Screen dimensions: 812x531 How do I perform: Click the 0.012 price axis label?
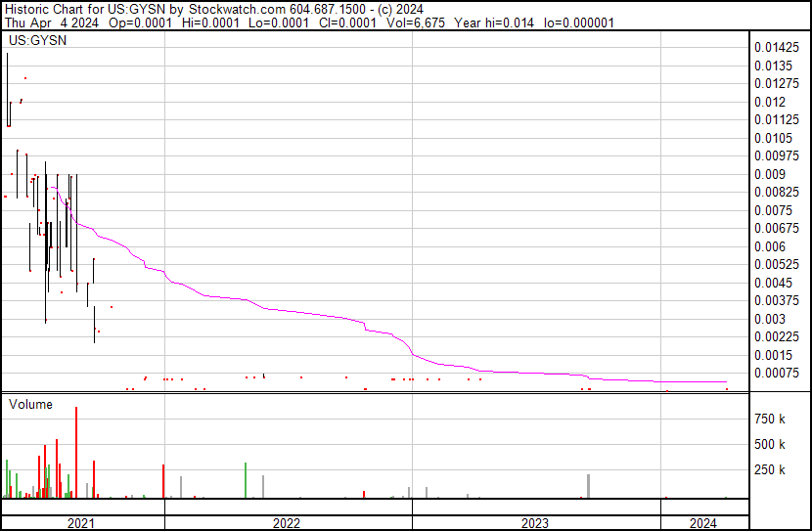point(770,103)
